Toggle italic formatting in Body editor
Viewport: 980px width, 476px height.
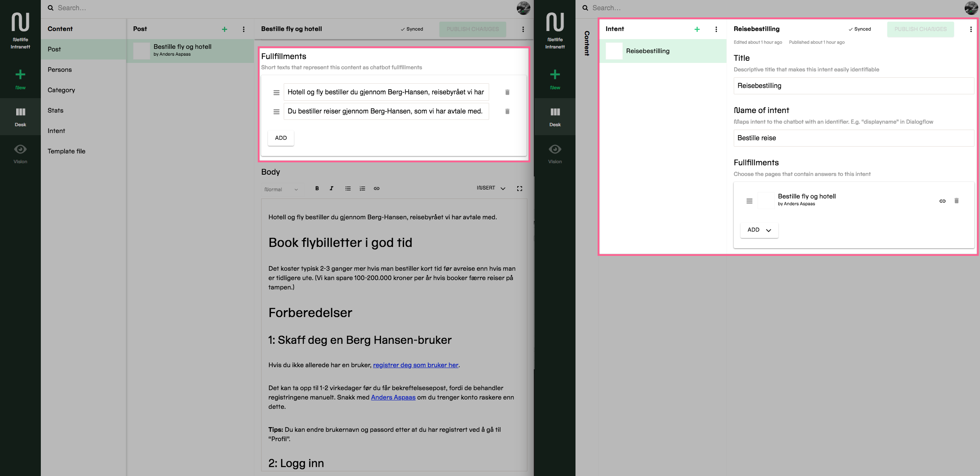[331, 188]
